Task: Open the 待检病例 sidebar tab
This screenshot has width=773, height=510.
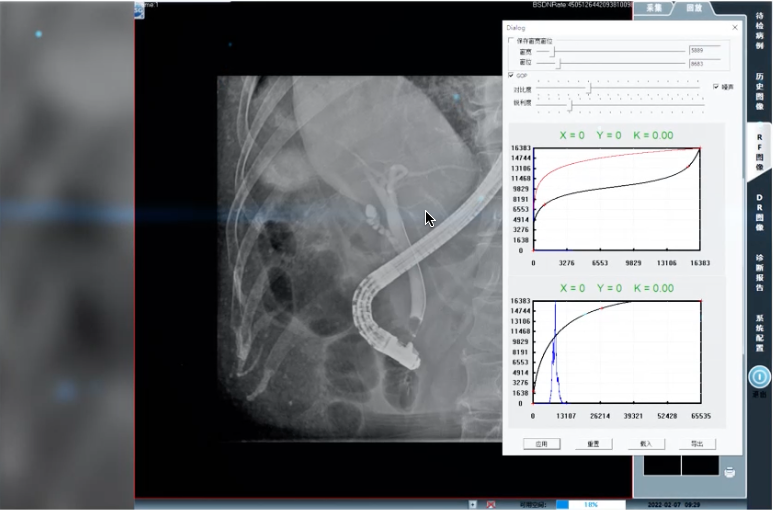Action: pos(759,31)
